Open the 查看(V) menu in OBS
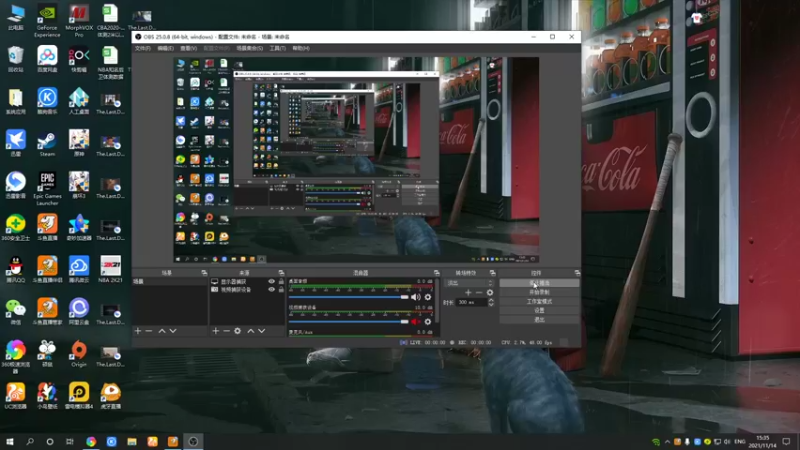This screenshot has height=450, width=800. coord(188,48)
